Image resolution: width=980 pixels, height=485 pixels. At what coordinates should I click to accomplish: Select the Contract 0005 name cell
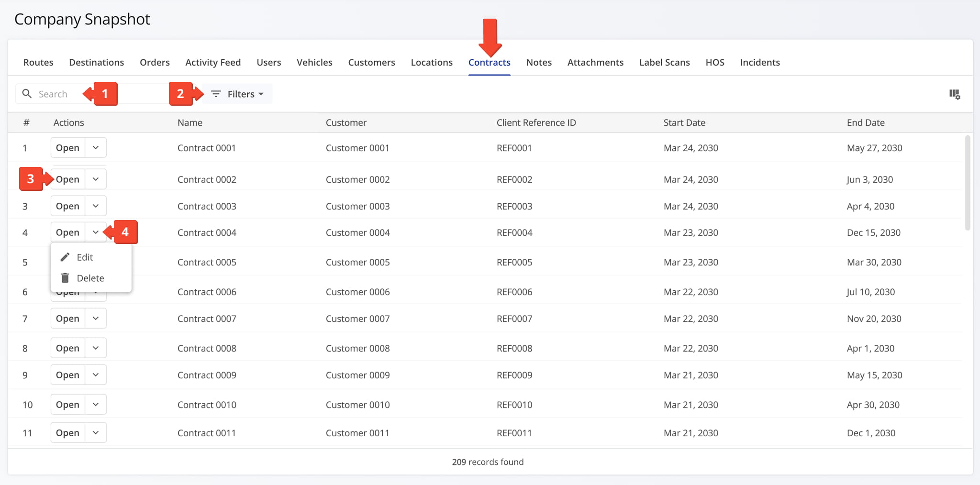click(207, 262)
